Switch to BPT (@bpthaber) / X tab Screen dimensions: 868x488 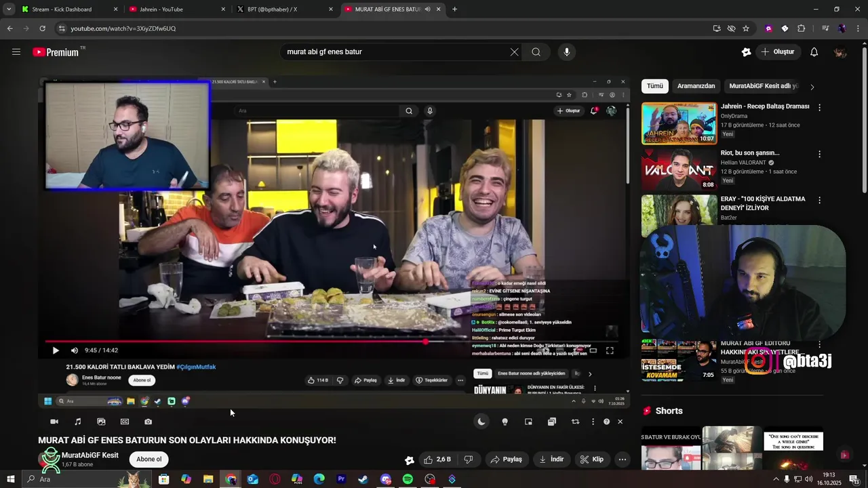click(x=284, y=9)
